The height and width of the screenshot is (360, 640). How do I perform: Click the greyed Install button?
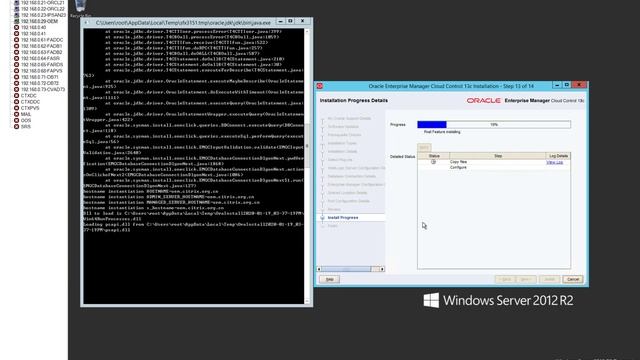pyautogui.click(x=549, y=279)
